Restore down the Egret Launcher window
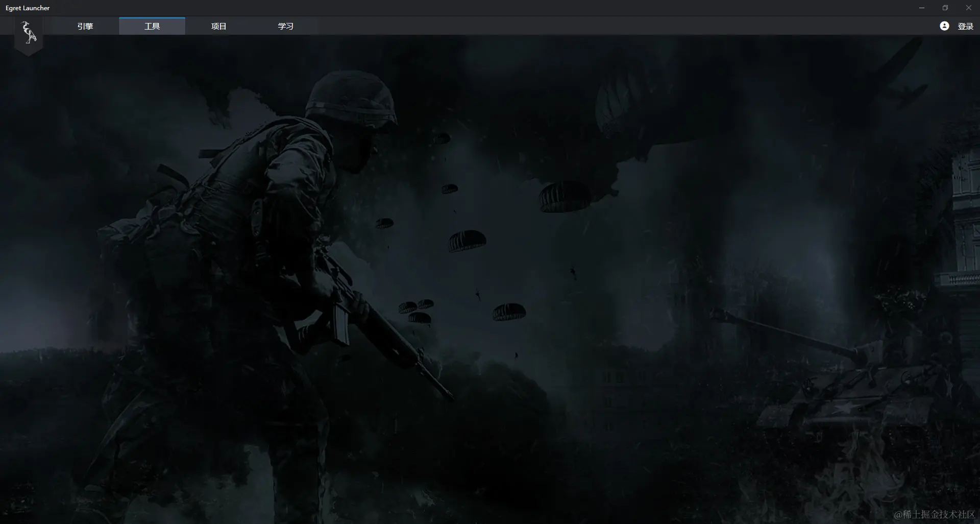 tap(945, 8)
